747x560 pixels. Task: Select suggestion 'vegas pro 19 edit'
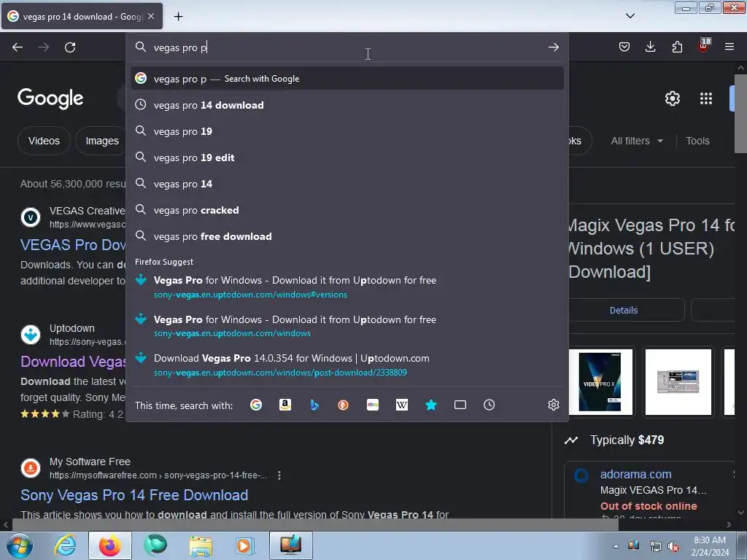tap(347, 157)
